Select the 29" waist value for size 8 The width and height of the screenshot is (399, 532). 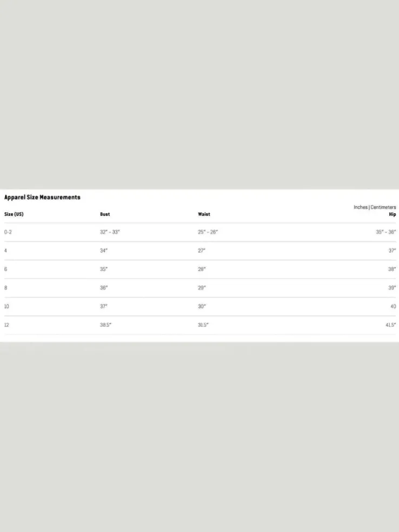[x=202, y=288]
